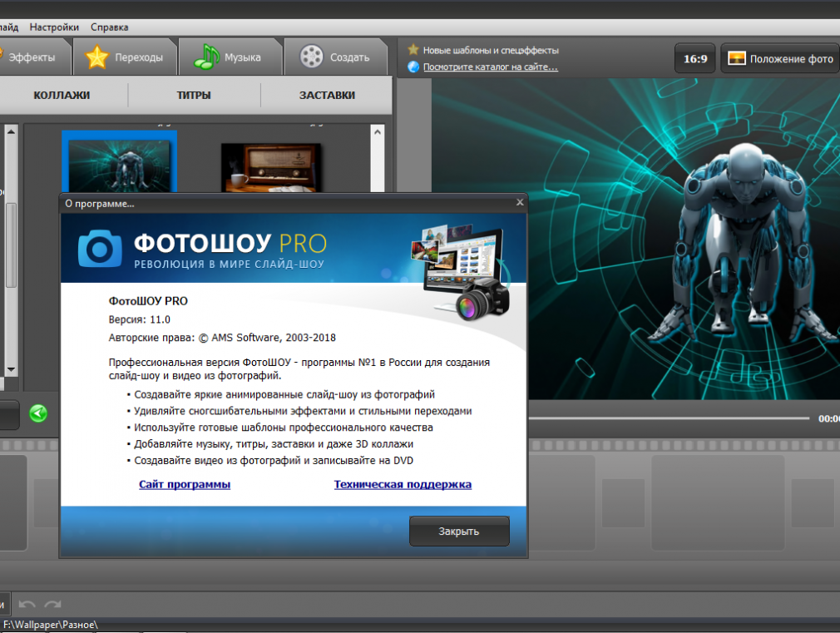
Task: Click the F:\Wallpaper\Разное\ path in status bar
Action: [51, 625]
